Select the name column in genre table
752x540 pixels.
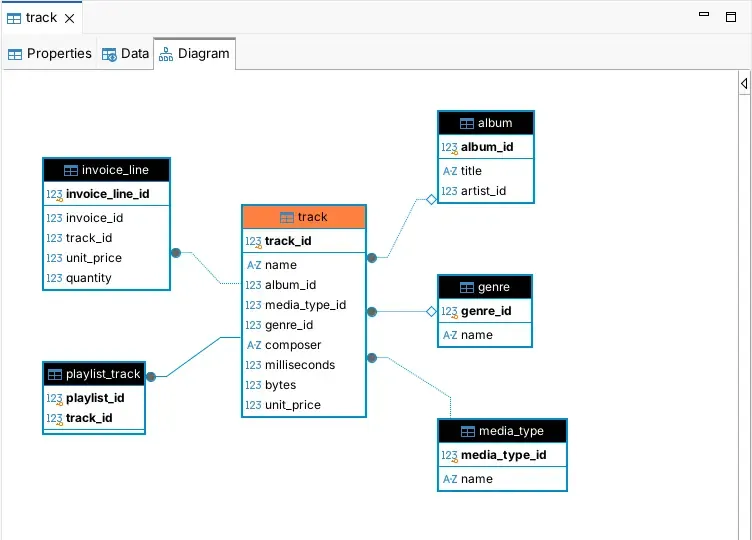point(484,335)
